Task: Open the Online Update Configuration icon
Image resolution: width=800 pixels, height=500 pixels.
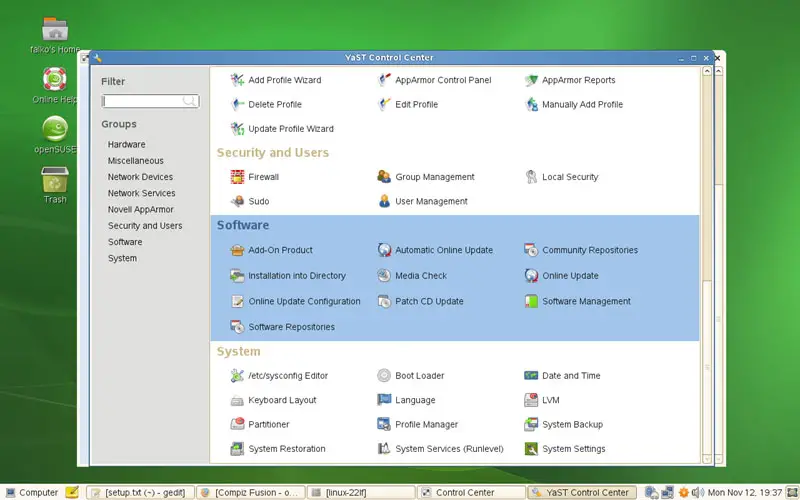Action: (237, 301)
